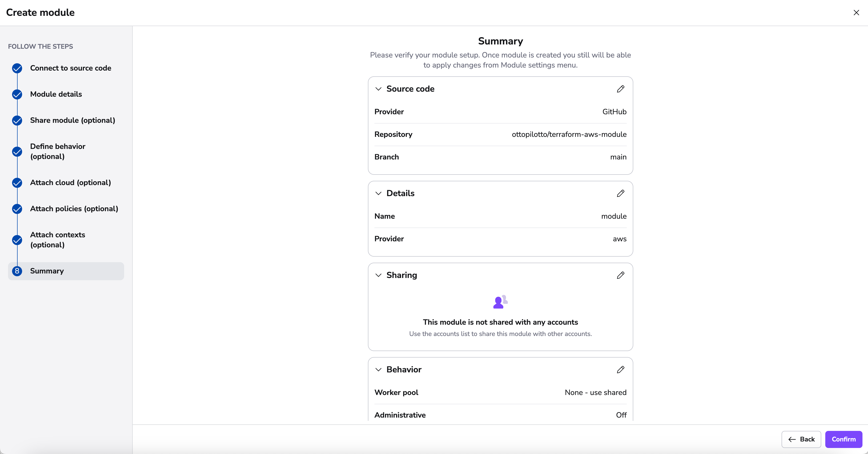The image size is (868, 454).
Task: Go to Share module (optional) step
Action: click(72, 120)
